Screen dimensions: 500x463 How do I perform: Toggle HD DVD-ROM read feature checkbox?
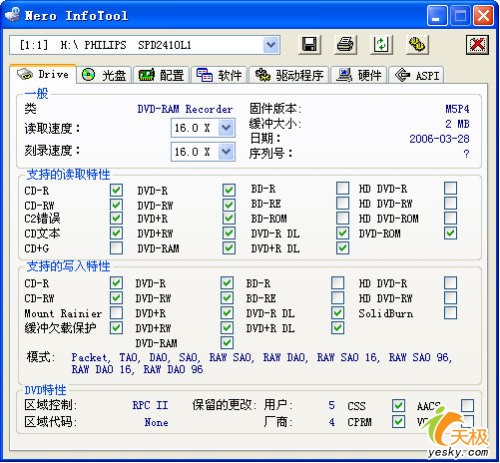click(x=450, y=218)
